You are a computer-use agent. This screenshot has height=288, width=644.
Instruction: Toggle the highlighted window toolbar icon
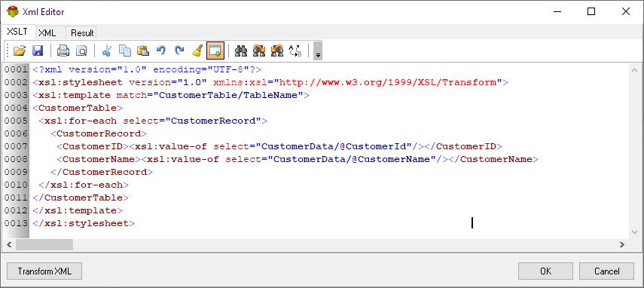pos(215,51)
